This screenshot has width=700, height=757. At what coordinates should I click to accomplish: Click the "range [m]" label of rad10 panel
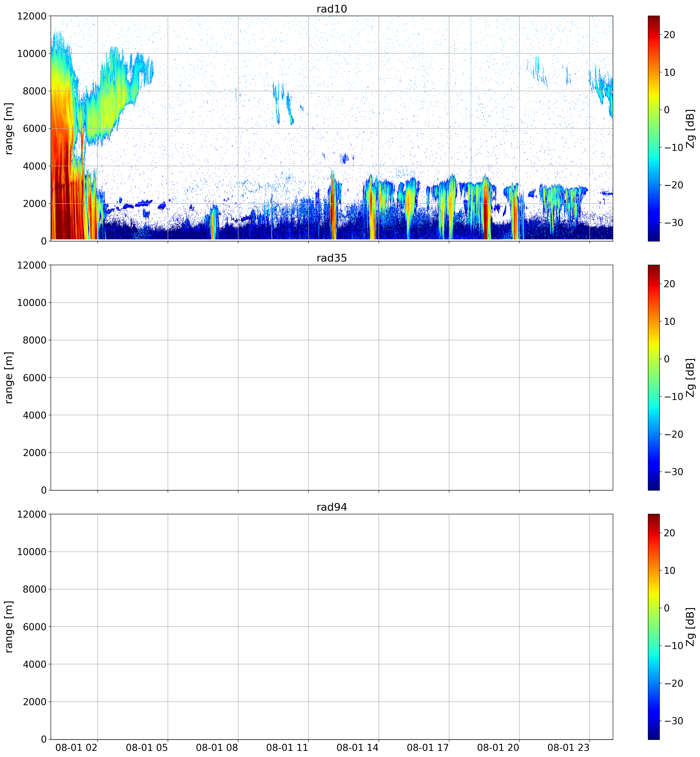click(x=9, y=129)
